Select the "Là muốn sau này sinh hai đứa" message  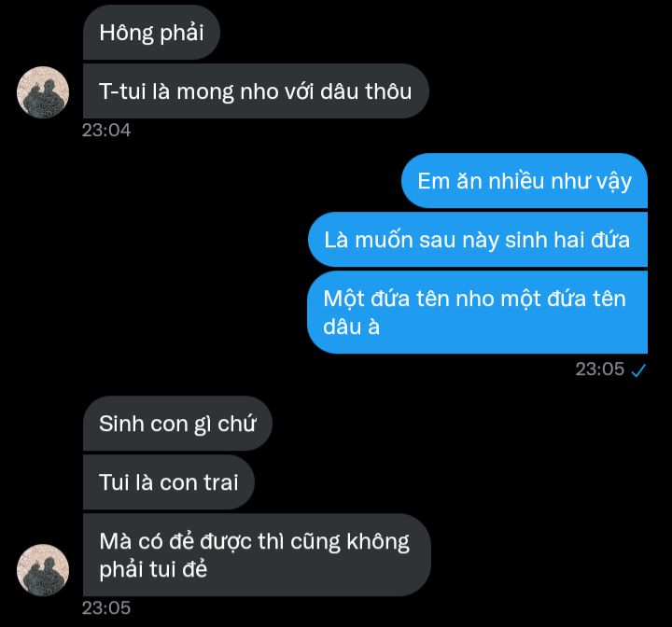tap(478, 240)
